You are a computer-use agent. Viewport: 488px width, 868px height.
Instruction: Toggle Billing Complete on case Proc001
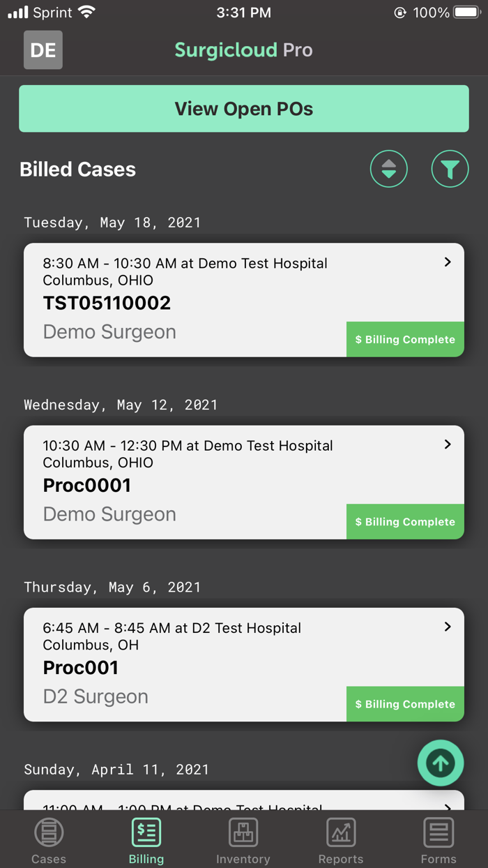[x=405, y=704]
